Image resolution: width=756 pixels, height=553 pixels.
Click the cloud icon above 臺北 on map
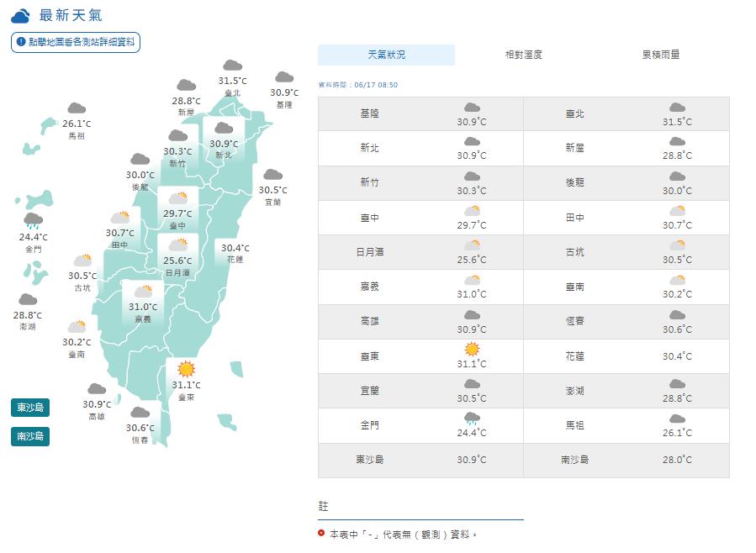[x=232, y=65]
